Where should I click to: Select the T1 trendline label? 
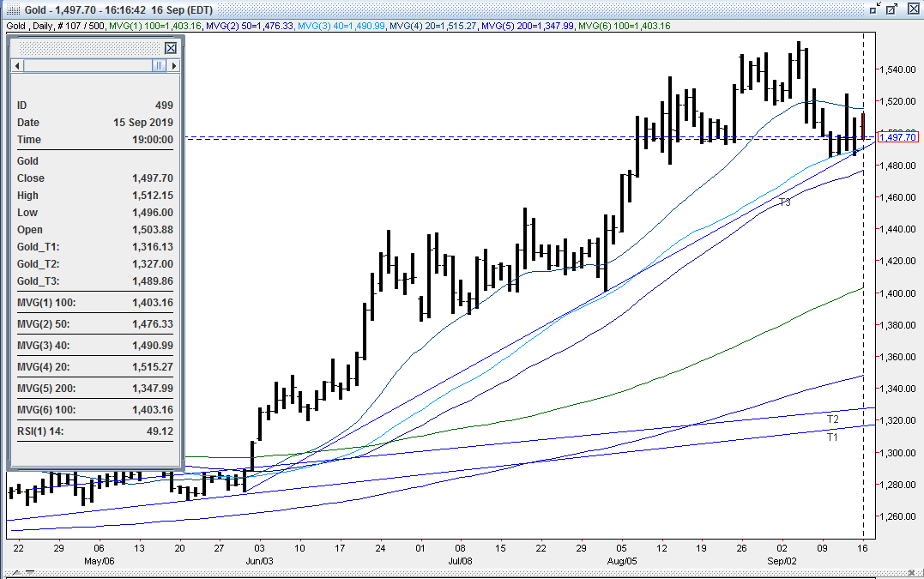click(832, 437)
